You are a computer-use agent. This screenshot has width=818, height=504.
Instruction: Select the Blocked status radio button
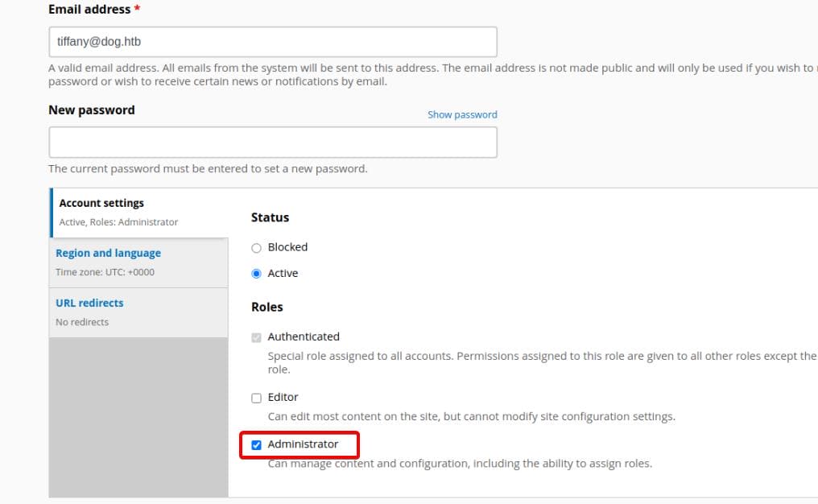pos(256,248)
